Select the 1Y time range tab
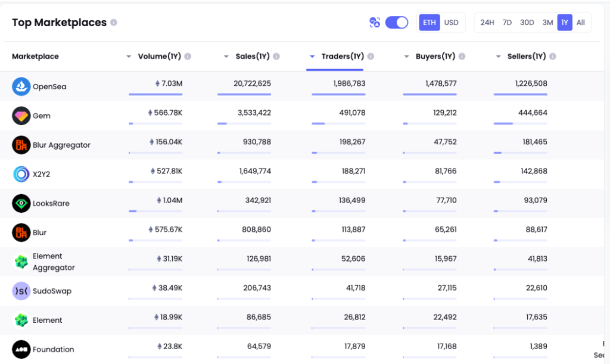The height and width of the screenshot is (364, 610). tap(565, 23)
